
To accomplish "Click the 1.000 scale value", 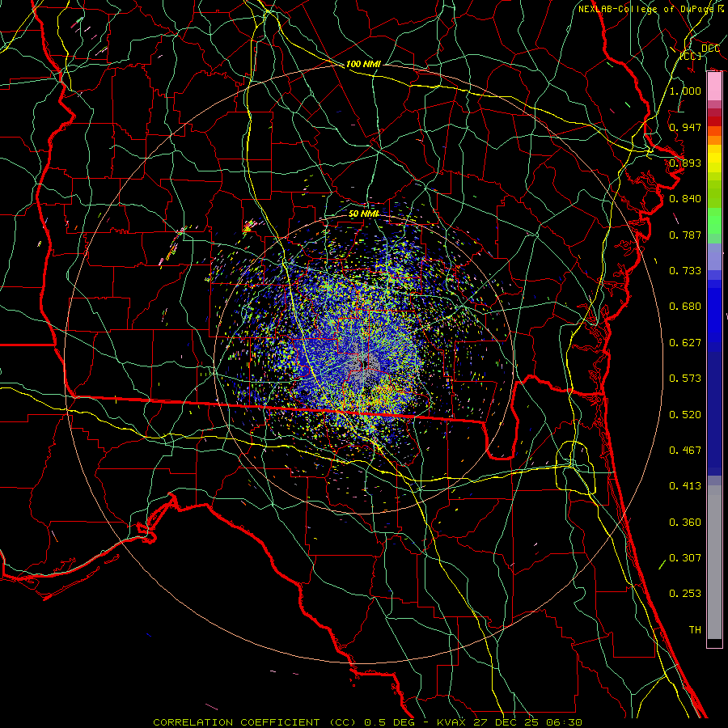I will [685, 91].
